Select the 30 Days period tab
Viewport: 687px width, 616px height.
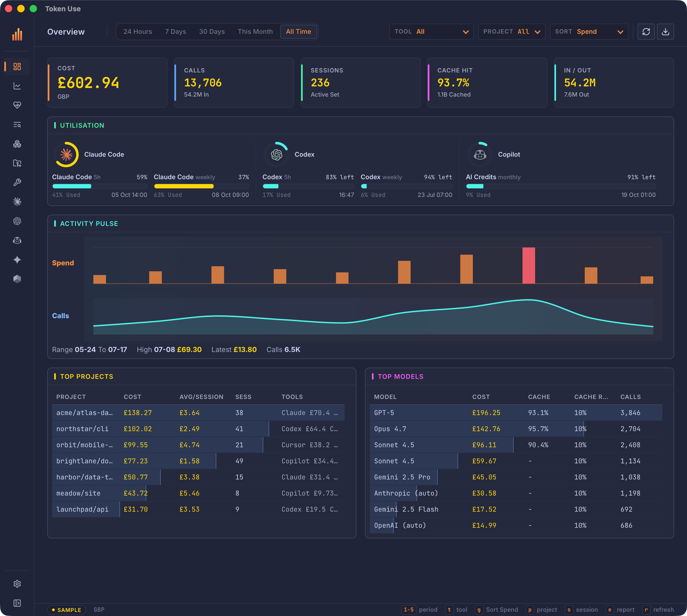tap(212, 31)
